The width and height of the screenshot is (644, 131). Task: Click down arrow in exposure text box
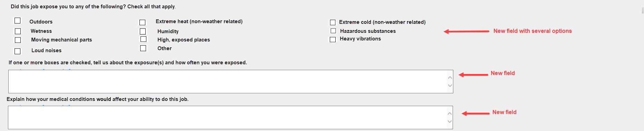[x=450, y=85]
